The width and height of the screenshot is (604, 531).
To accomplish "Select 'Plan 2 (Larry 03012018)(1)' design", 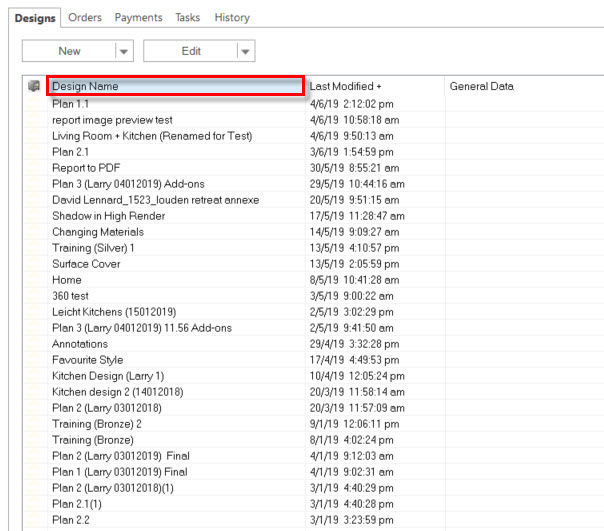I will tap(113, 488).
